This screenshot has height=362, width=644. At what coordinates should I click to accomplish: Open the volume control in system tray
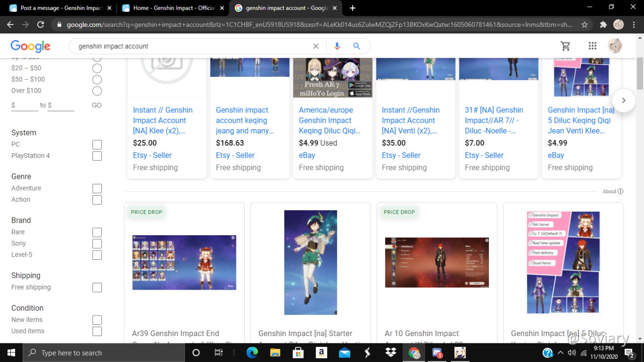click(x=572, y=353)
